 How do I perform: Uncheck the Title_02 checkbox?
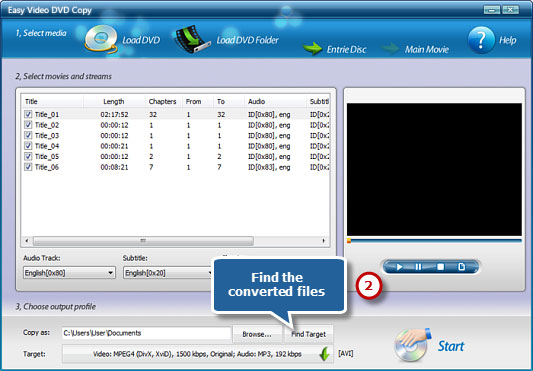click(x=28, y=125)
